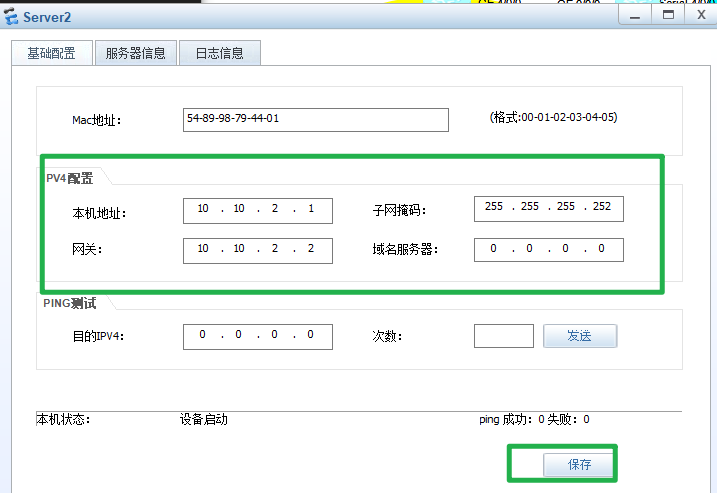The height and width of the screenshot is (493, 717).
Task: Click last octet of the 网关 field
Action: [311, 249]
